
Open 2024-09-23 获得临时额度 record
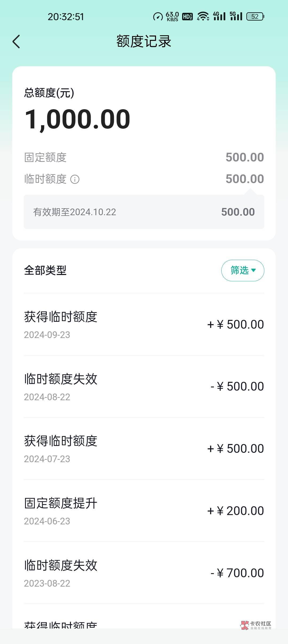144,324
